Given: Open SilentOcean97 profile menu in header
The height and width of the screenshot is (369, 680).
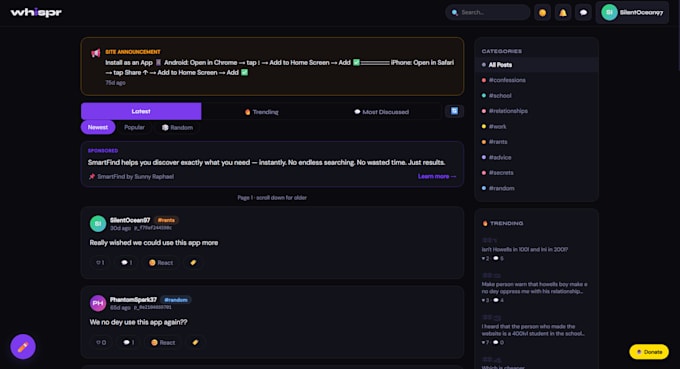Looking at the screenshot, I should point(632,13).
